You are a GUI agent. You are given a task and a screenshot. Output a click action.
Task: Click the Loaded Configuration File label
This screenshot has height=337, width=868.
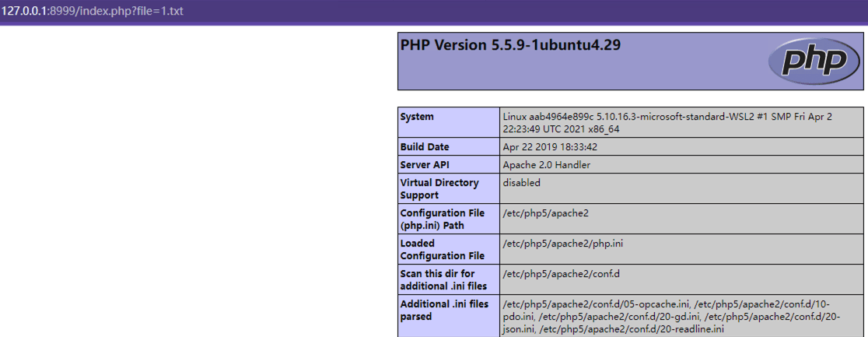click(443, 249)
